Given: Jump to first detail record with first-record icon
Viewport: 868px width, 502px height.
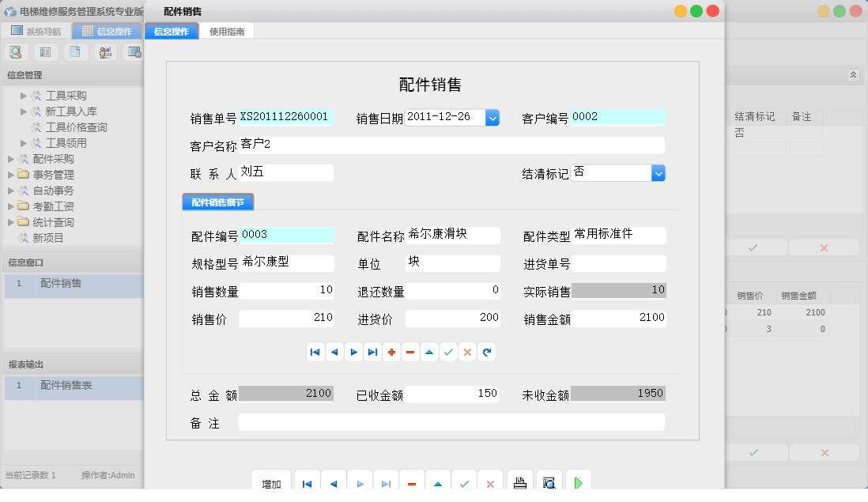Looking at the screenshot, I should coord(315,352).
